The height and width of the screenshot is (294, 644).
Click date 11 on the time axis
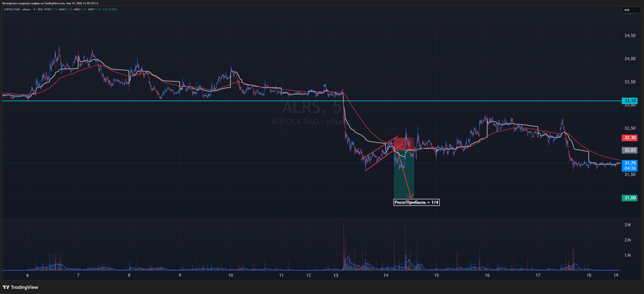coord(281,275)
